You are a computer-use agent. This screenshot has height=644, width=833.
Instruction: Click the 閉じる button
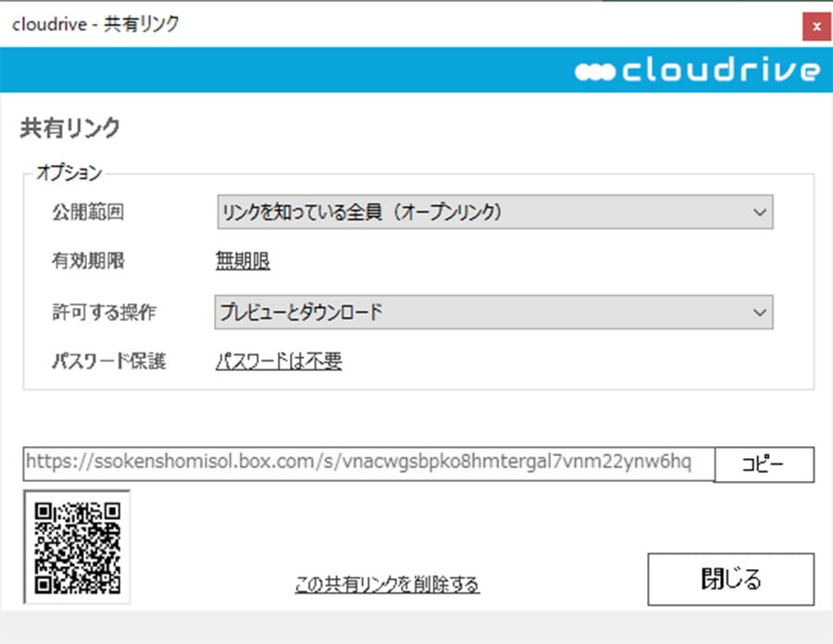click(730, 578)
